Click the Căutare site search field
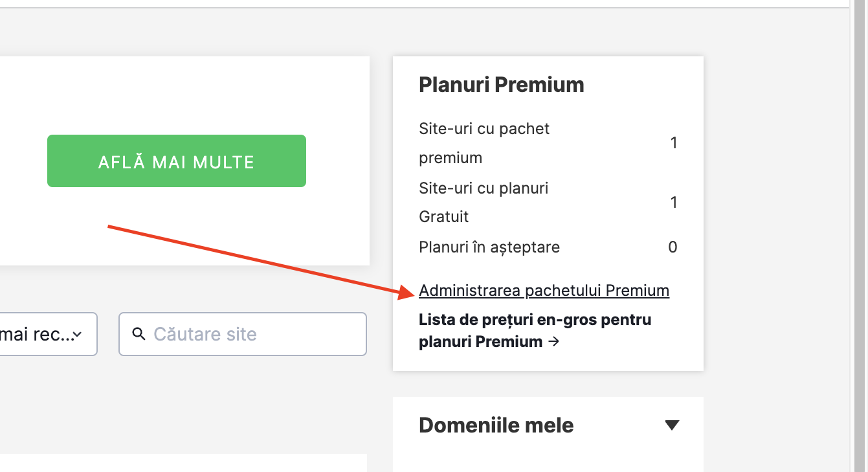Screen dimensions: 868x472 (x=252, y=334)
